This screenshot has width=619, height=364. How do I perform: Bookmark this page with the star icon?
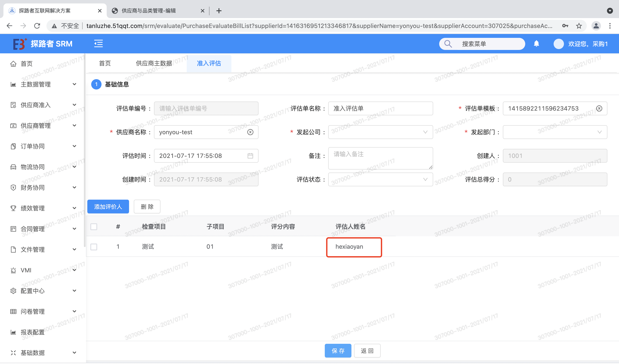(579, 26)
